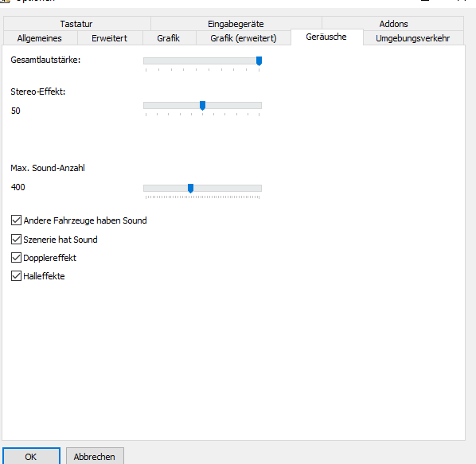Image resolution: width=476 pixels, height=464 pixels.
Task: Click the Stereo-Effekt slider thumb
Action: [202, 106]
